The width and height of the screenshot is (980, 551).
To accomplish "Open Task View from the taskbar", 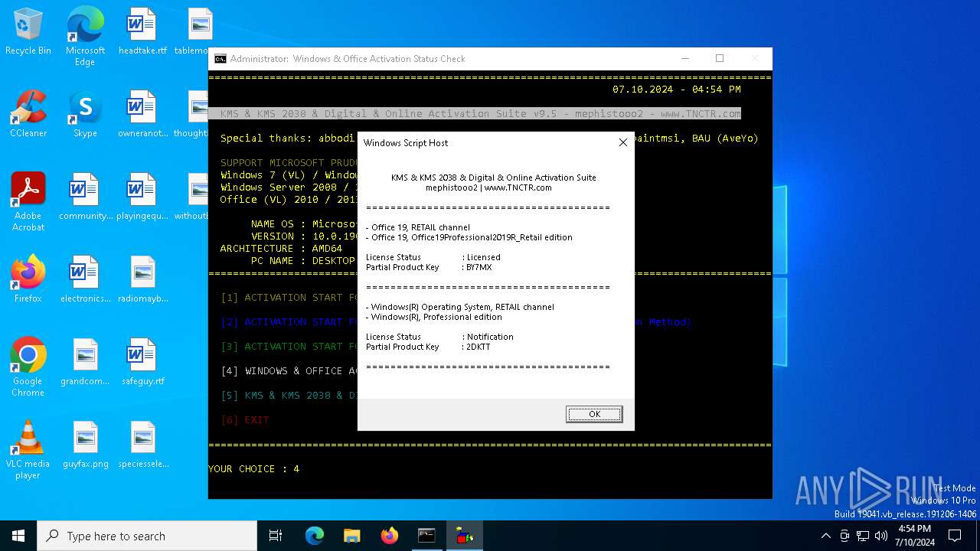I will pos(276,536).
